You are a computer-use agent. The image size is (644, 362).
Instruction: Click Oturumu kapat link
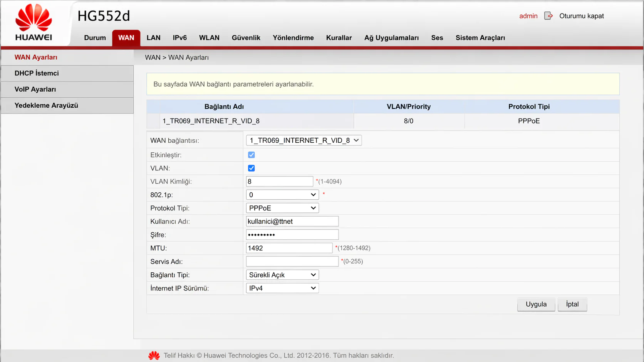(x=581, y=16)
